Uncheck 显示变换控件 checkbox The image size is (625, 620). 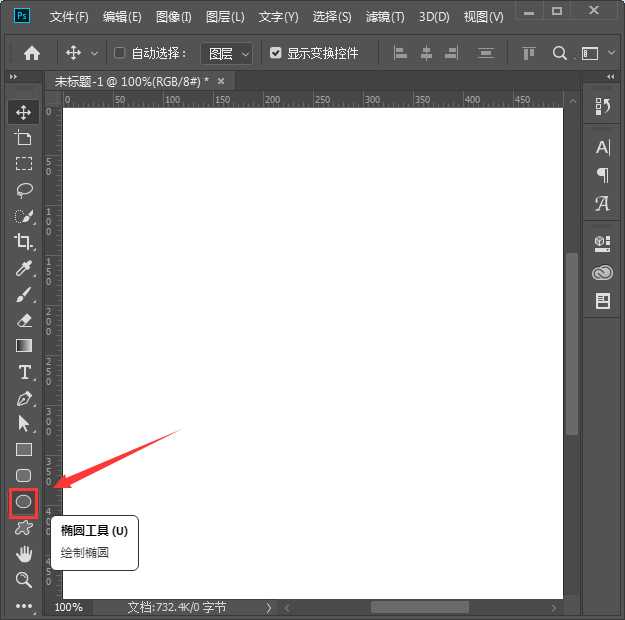pyautogui.click(x=276, y=53)
